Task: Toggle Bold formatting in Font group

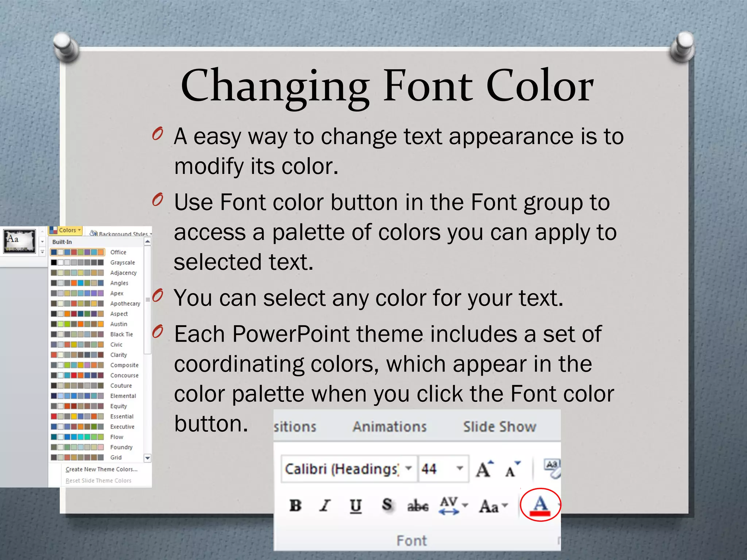Action: [295, 506]
